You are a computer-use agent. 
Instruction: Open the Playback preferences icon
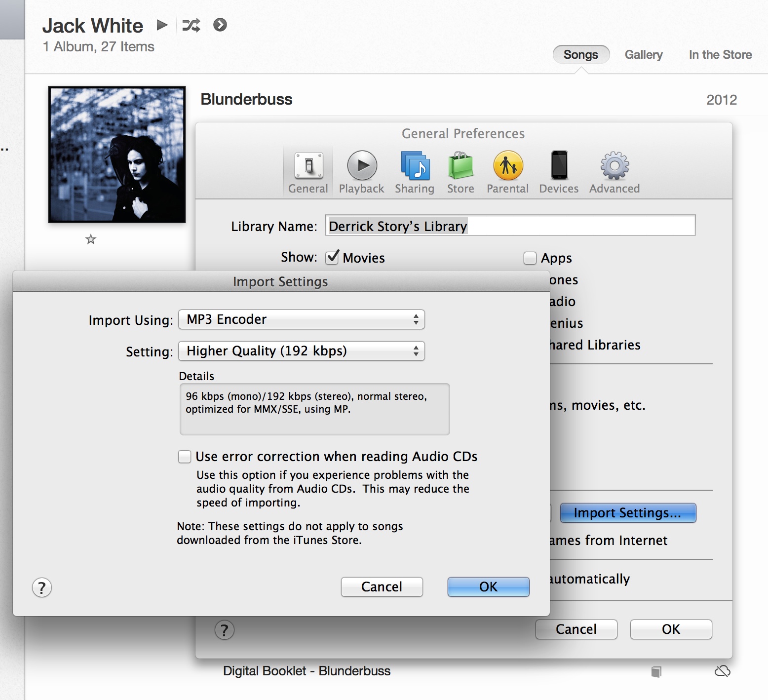pyautogui.click(x=362, y=166)
